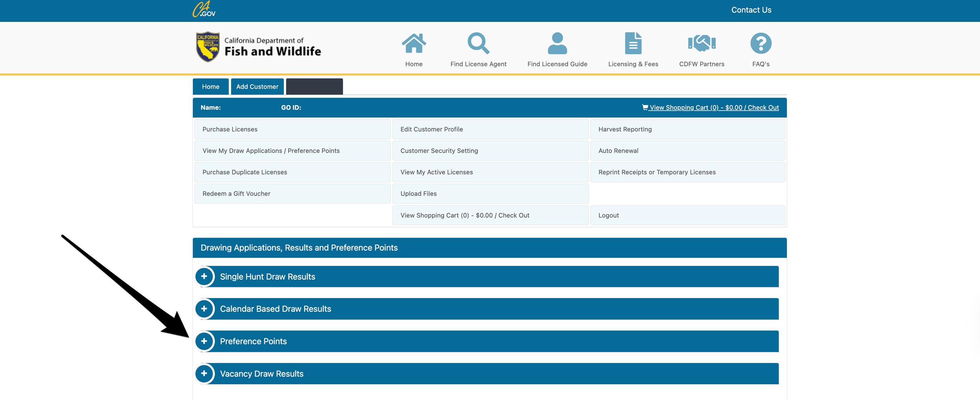Click the Contact Us link

point(751,10)
